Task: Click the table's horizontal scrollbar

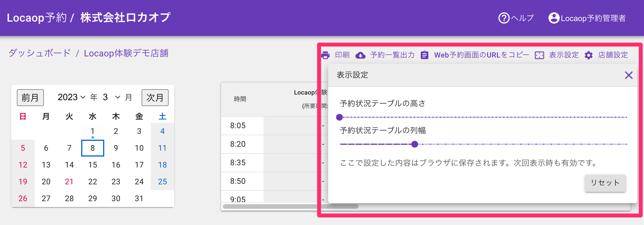Action: (x=291, y=206)
